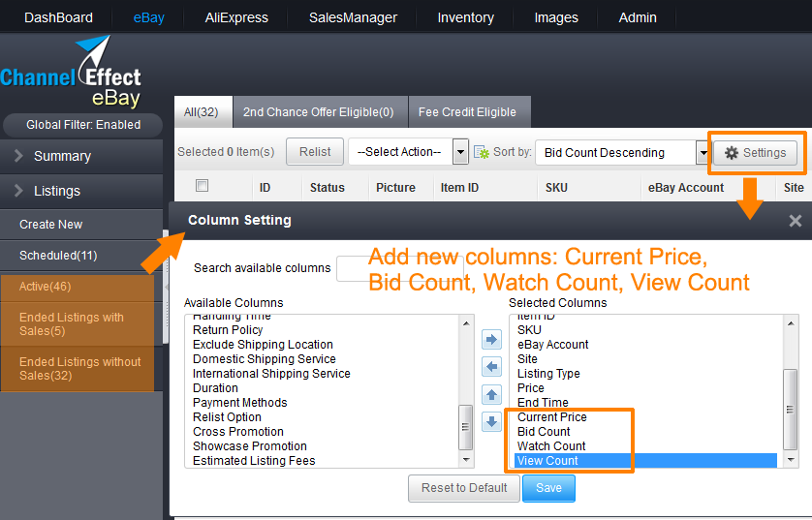Select Relist Option in Available Columns
This screenshot has height=520, width=812.
coord(227,417)
